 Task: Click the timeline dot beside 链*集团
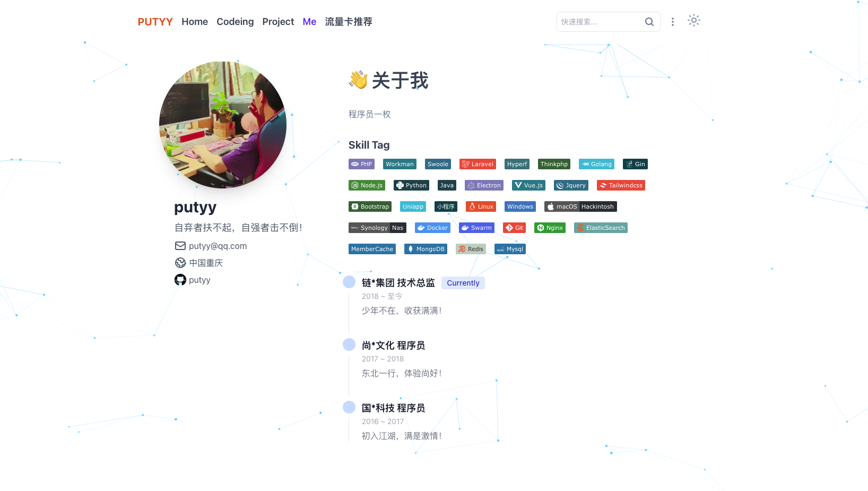tap(349, 282)
